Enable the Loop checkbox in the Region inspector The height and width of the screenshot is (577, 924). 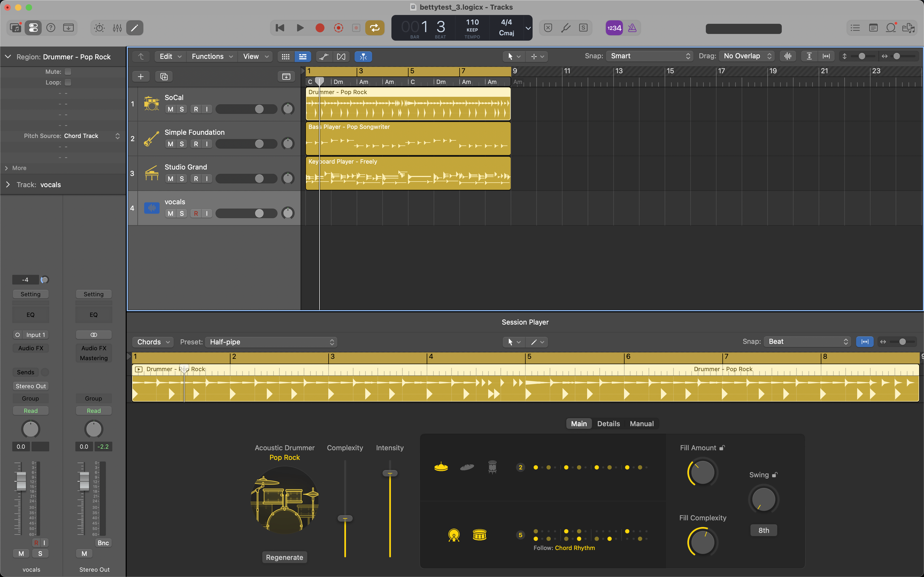(x=68, y=82)
